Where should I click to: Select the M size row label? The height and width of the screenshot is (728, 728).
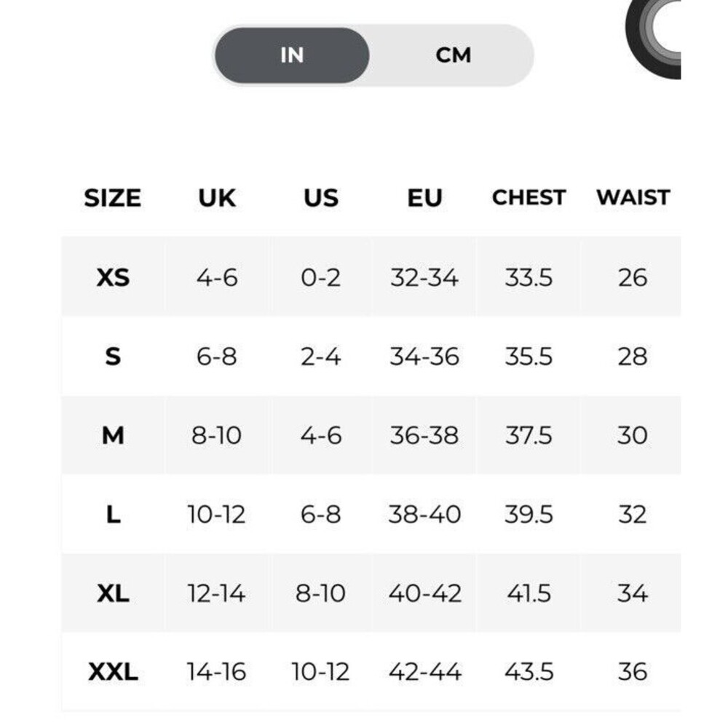pyautogui.click(x=113, y=435)
